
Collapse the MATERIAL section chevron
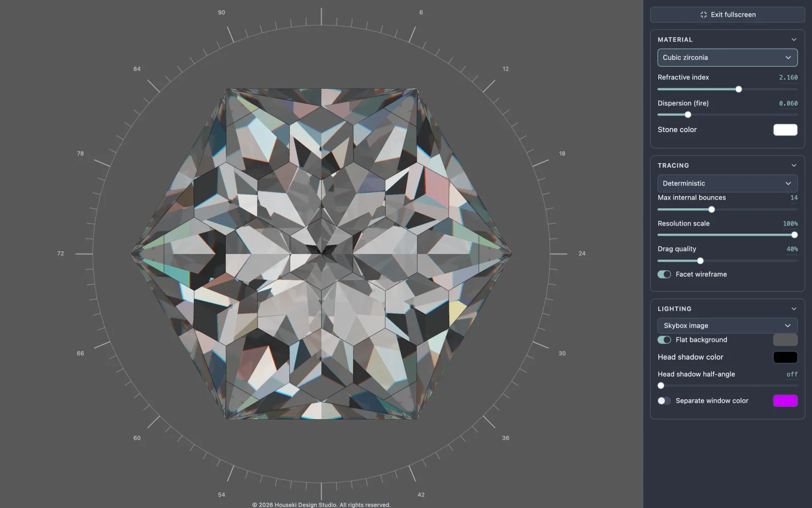click(x=794, y=40)
